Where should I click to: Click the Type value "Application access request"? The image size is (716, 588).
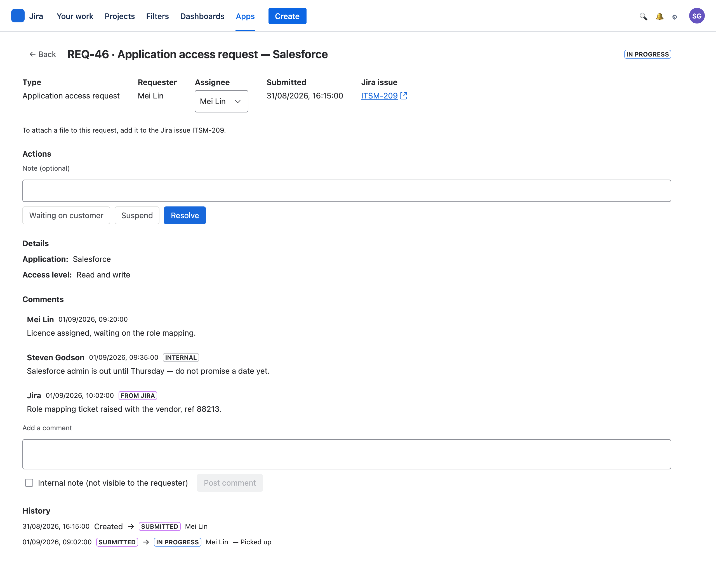[x=71, y=96]
